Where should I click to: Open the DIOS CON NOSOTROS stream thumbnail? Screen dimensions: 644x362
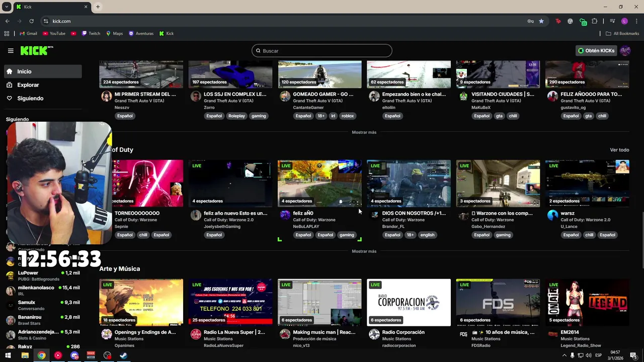(409, 184)
